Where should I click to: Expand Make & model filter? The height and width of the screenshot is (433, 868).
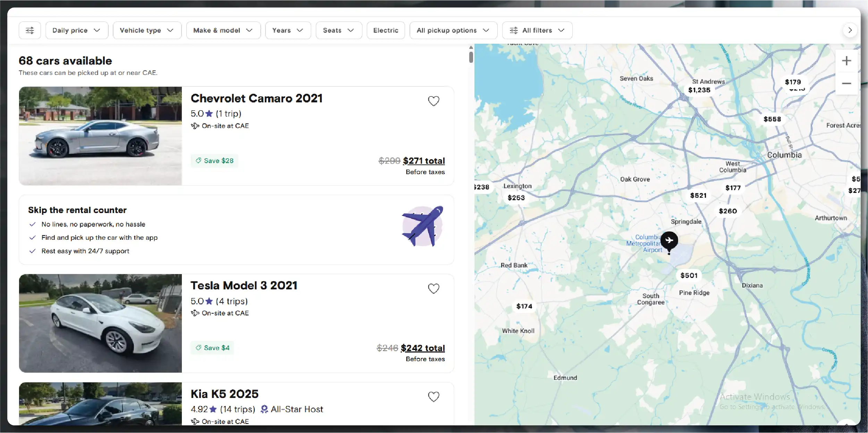point(223,30)
